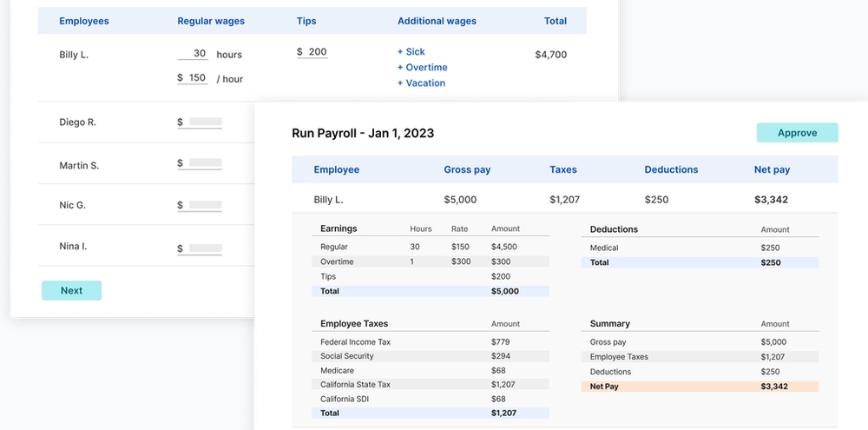The image size is (868, 430).
Task: Click the Earnings section heading
Action: point(339,228)
